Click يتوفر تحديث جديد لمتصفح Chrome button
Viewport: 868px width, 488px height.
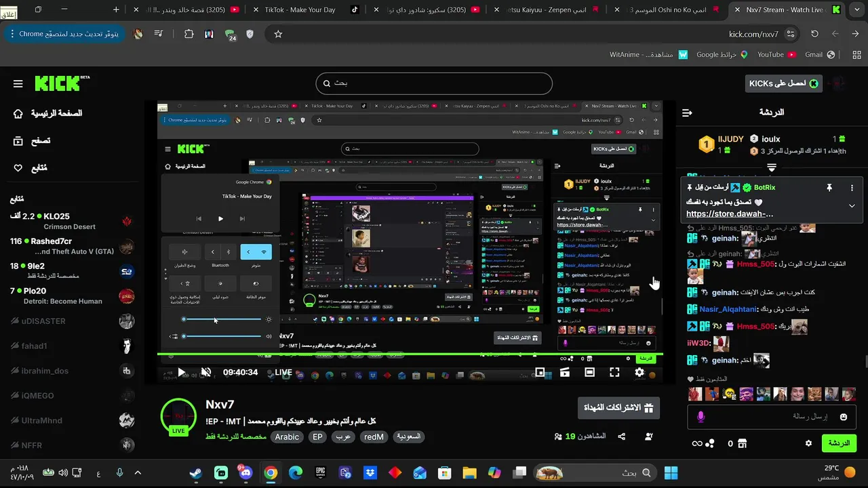(64, 34)
